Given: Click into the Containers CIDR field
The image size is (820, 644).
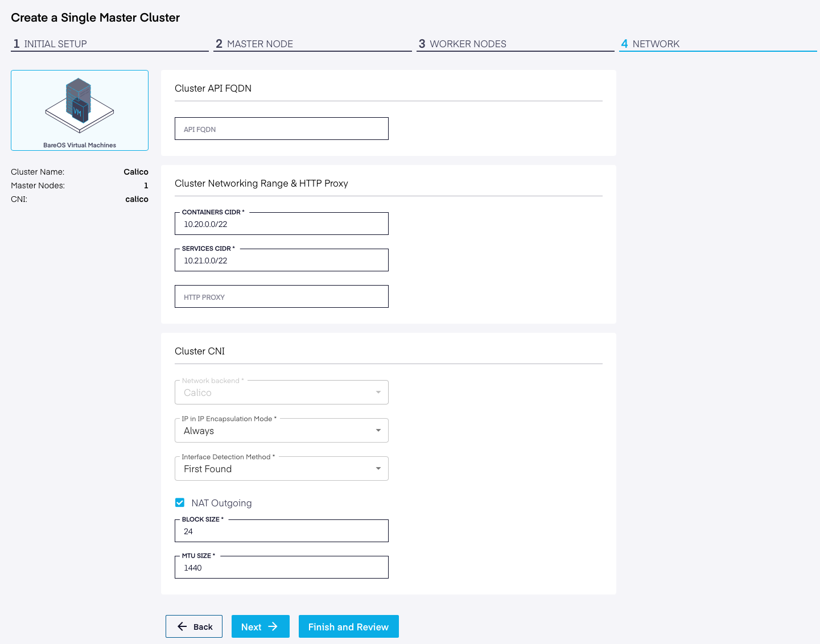Looking at the screenshot, I should coord(281,224).
